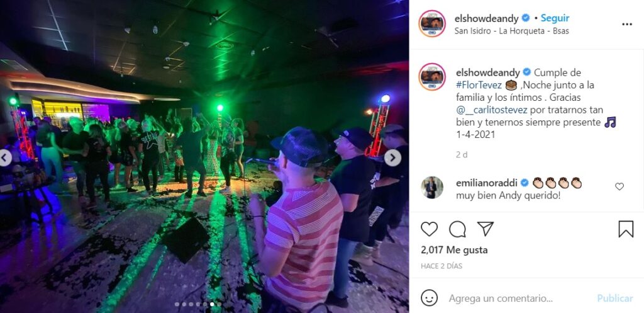Save post with the bookmark icon
This screenshot has height=313, width=644.
(x=626, y=229)
